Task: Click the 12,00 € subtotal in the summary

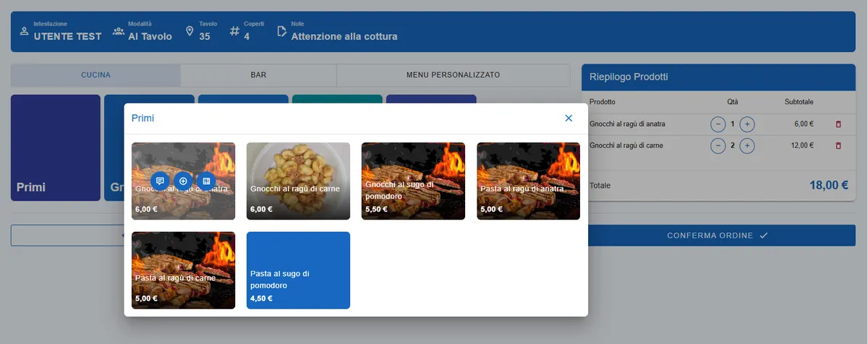Action: [x=803, y=146]
